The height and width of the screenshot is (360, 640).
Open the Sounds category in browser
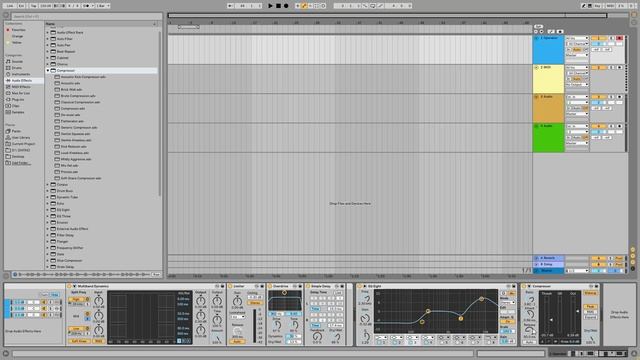tap(17, 62)
